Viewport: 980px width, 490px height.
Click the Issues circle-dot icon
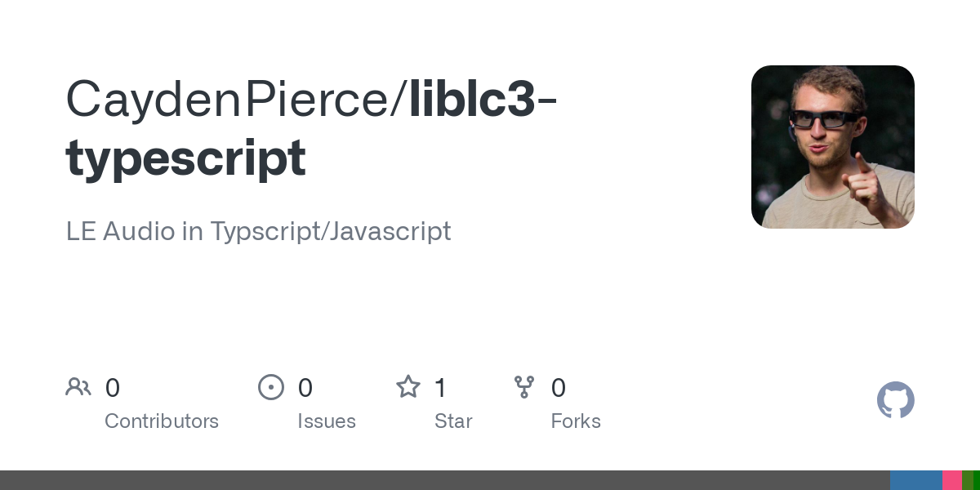click(x=270, y=387)
